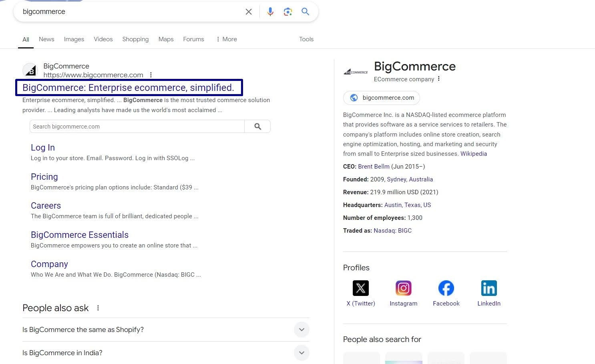Screen dimensions: 595x364
Task: Open the BigCommerce Essentials sitelink
Action: coord(80,235)
